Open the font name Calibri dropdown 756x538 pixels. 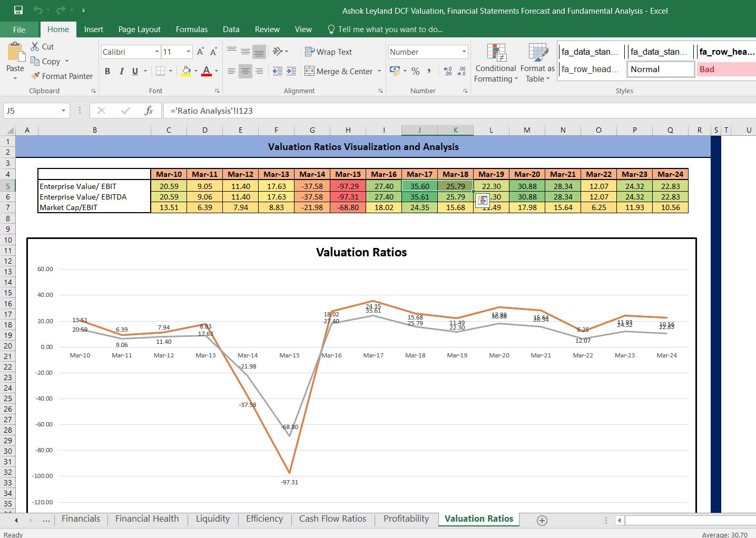156,52
